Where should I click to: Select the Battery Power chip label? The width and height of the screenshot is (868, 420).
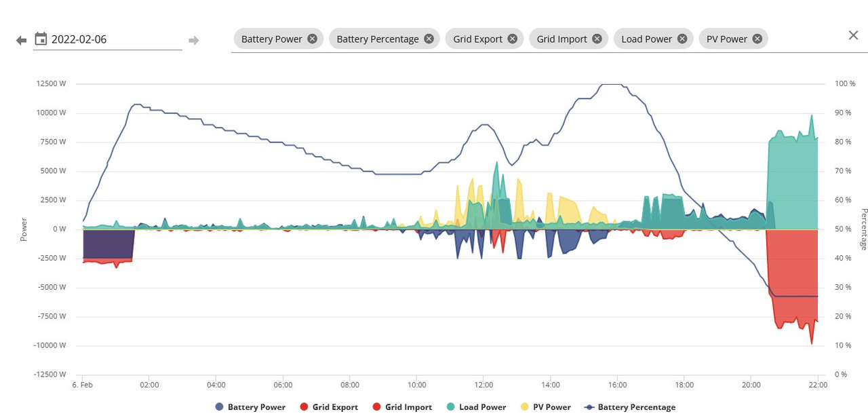click(272, 39)
